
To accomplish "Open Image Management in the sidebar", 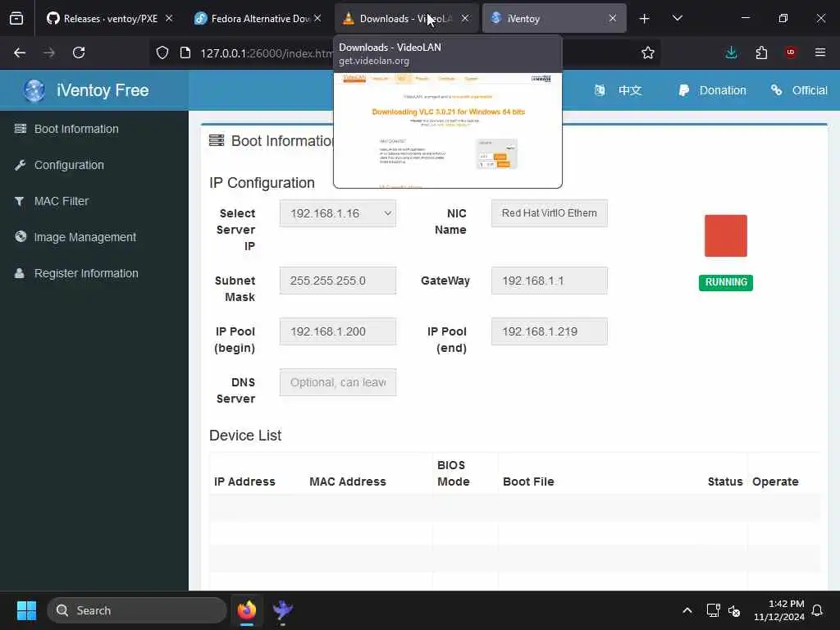I will click(x=94, y=237).
